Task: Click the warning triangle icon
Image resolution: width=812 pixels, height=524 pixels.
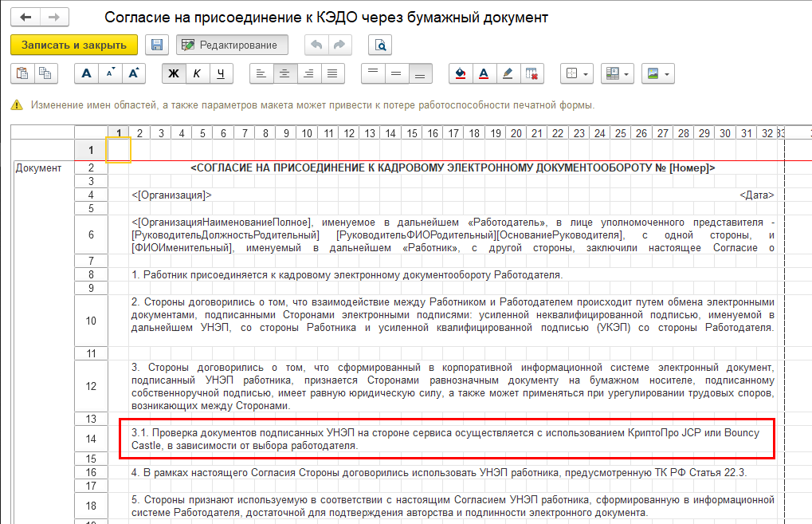Action: click(x=17, y=105)
